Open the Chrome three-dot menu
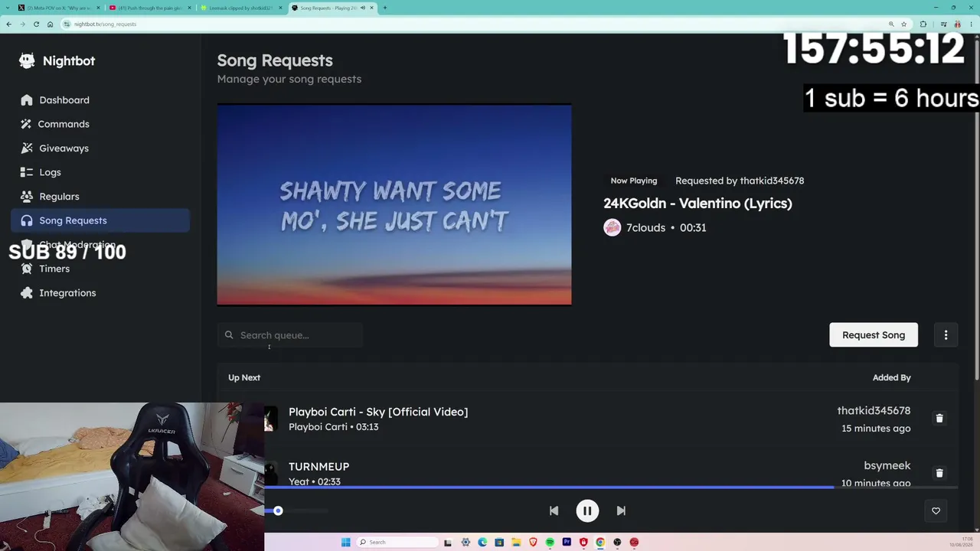980x551 pixels. pos(971,24)
